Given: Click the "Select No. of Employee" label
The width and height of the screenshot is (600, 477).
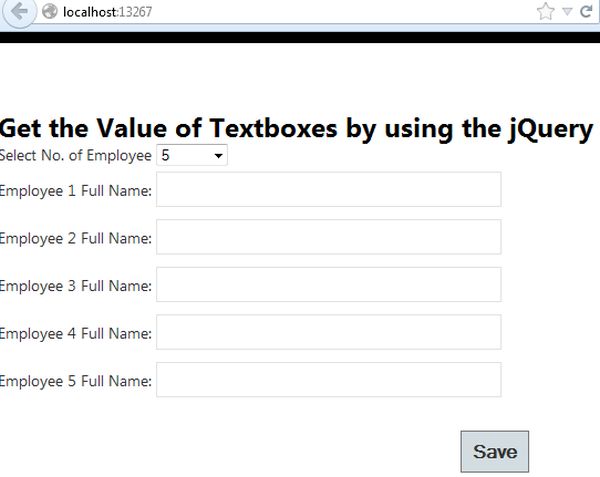Looking at the screenshot, I should point(76,156).
